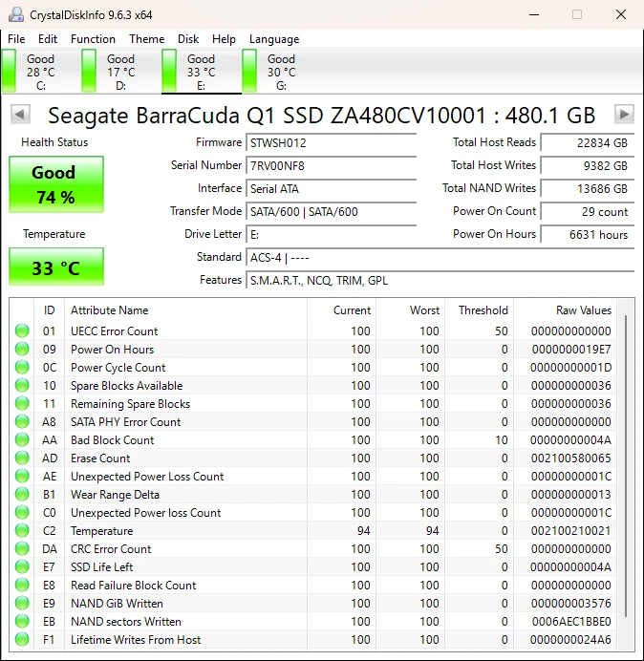Open the Disk menu

[x=188, y=39]
